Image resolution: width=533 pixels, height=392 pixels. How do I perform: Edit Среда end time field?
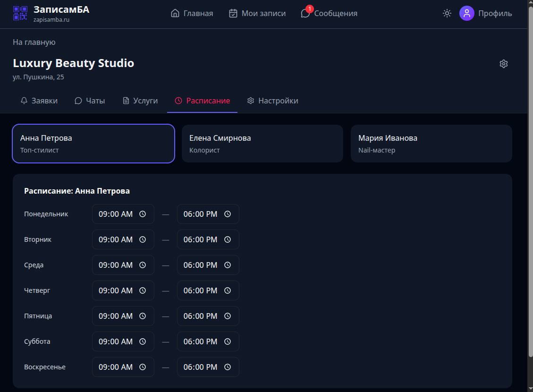(208, 265)
